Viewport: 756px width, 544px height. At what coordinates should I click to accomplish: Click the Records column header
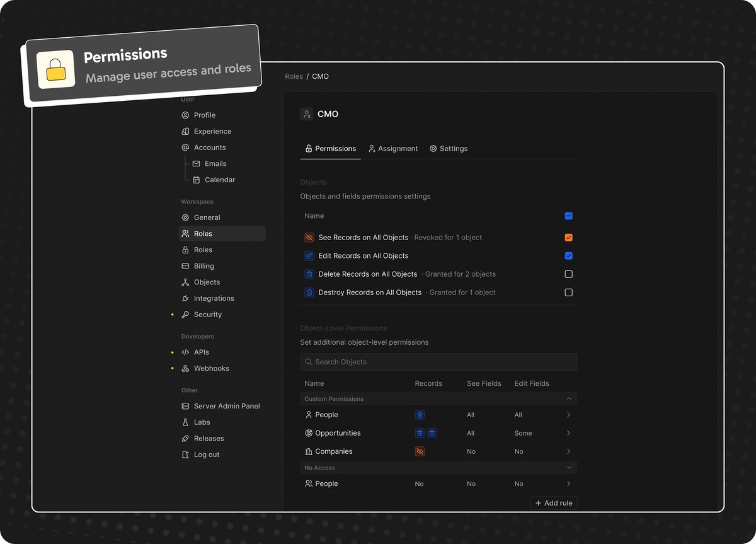pyautogui.click(x=428, y=383)
